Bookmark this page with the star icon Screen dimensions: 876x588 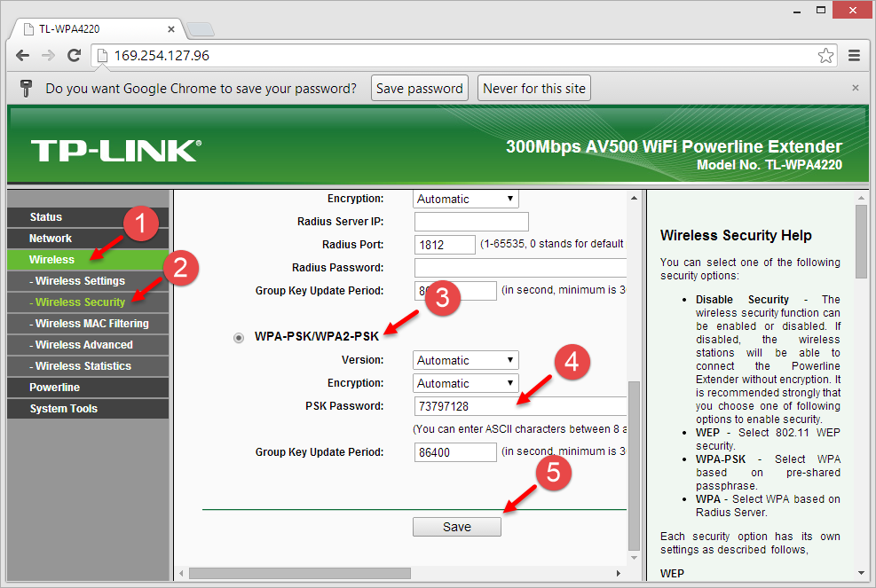(x=825, y=55)
